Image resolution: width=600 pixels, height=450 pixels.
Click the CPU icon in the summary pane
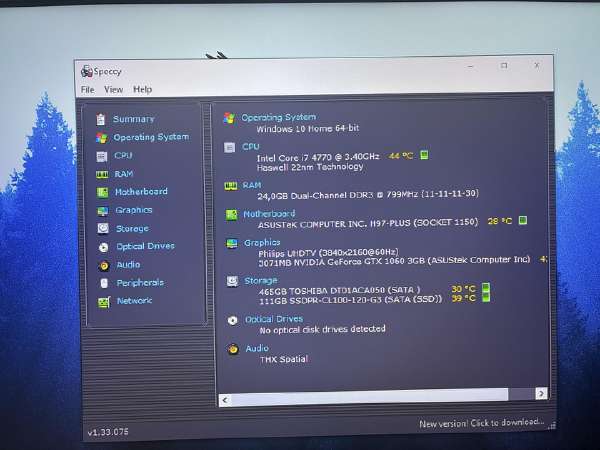coord(230,147)
